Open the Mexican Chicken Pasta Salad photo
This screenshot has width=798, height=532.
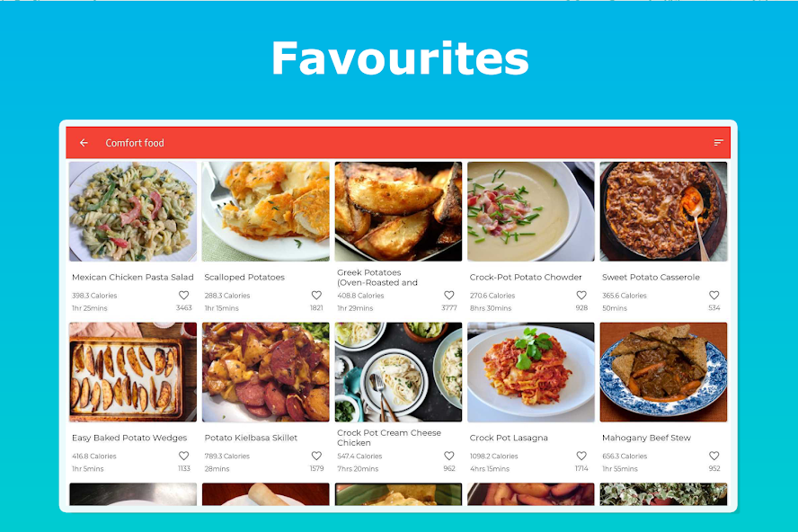coord(133,211)
